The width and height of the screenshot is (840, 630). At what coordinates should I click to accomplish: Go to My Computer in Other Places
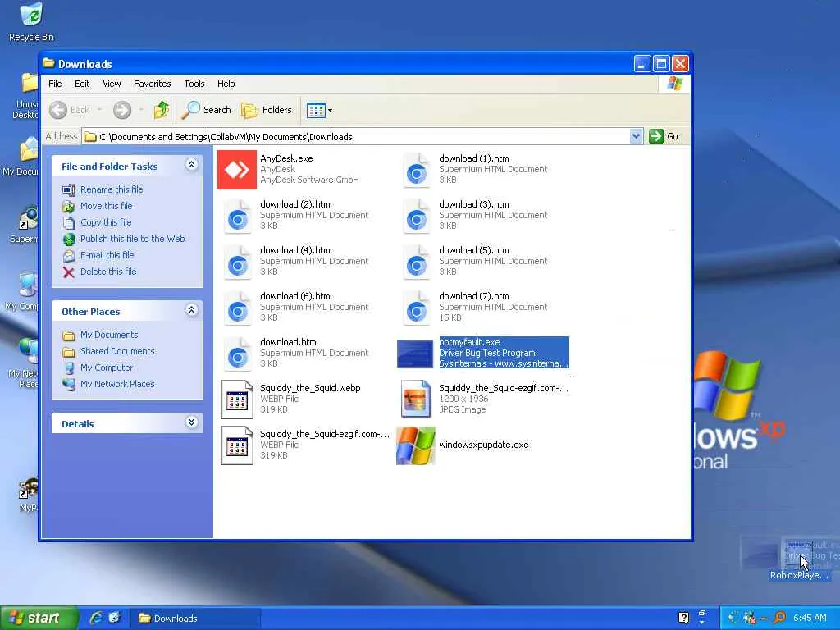(x=107, y=367)
